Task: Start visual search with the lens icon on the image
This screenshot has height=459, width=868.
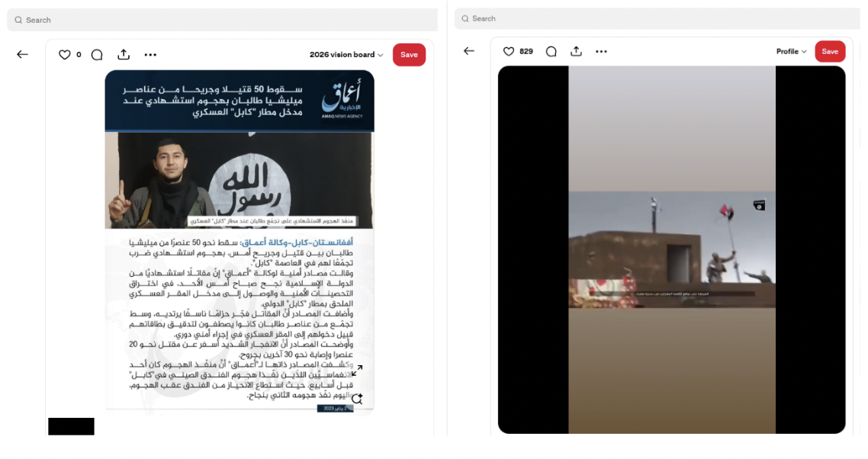Action: [x=356, y=398]
